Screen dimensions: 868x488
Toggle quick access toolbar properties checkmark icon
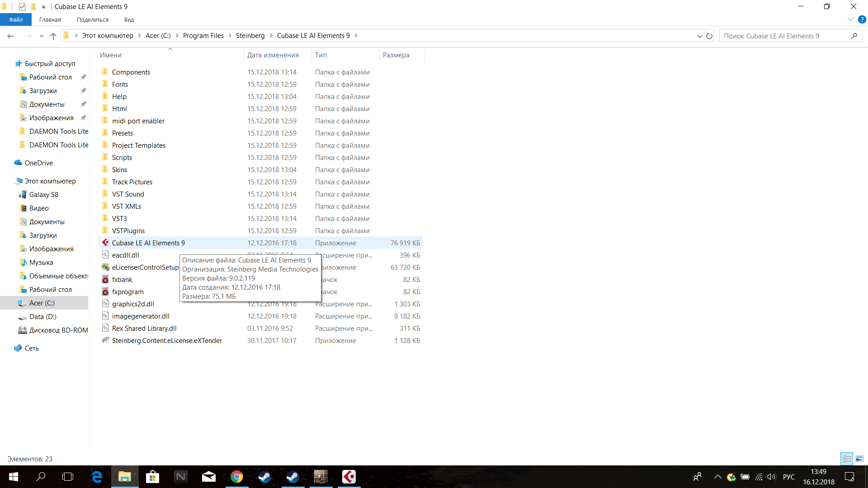pyautogui.click(x=22, y=6)
